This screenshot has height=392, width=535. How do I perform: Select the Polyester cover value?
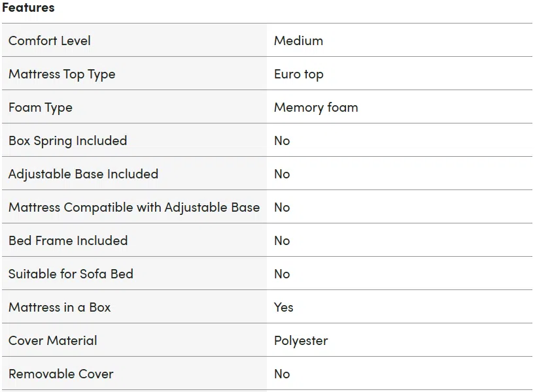point(301,341)
